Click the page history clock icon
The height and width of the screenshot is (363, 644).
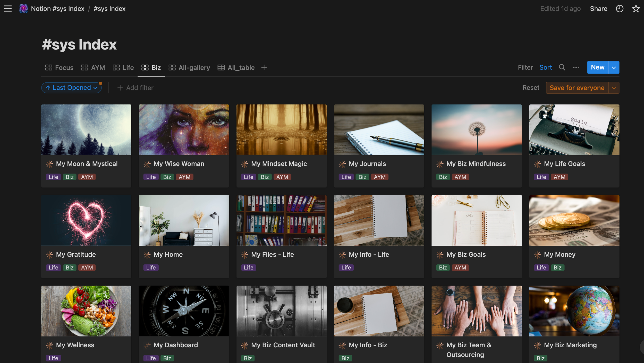click(x=620, y=9)
